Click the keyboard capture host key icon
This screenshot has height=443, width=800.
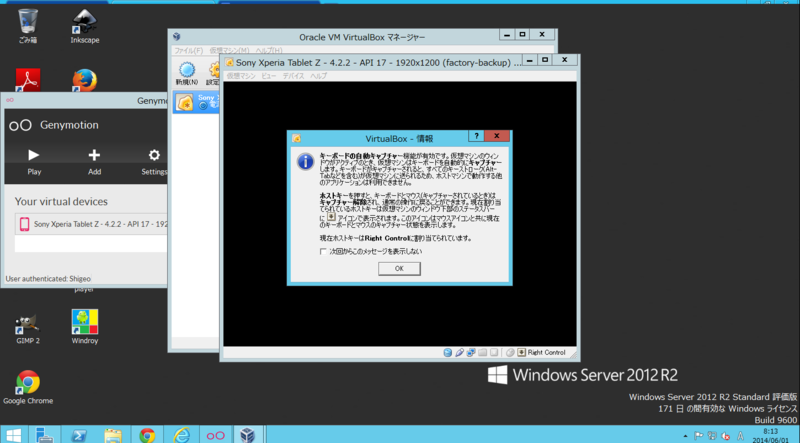pos(521,353)
